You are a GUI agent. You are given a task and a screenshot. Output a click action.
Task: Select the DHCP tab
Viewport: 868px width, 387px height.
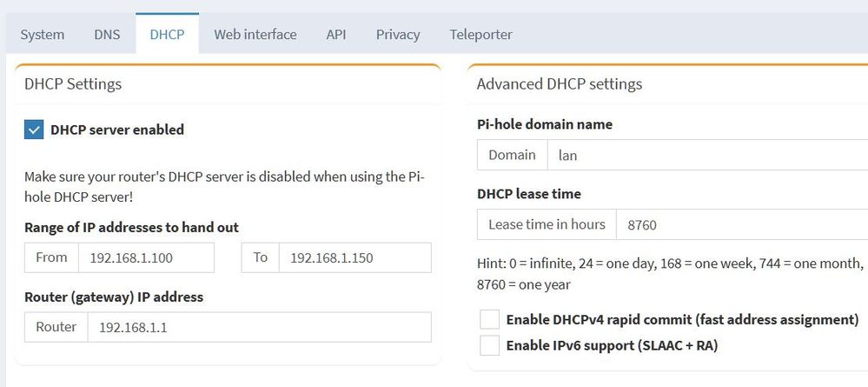pyautogui.click(x=167, y=35)
